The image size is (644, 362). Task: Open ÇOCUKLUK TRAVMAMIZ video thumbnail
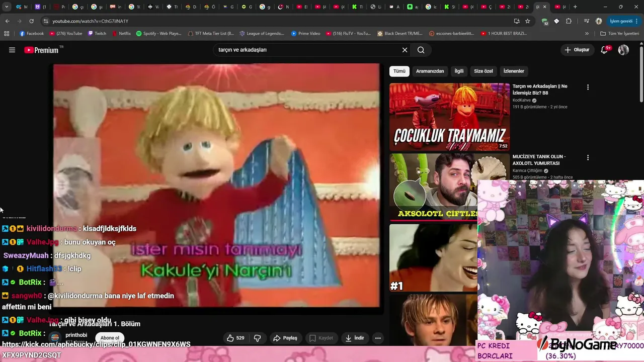click(x=449, y=117)
